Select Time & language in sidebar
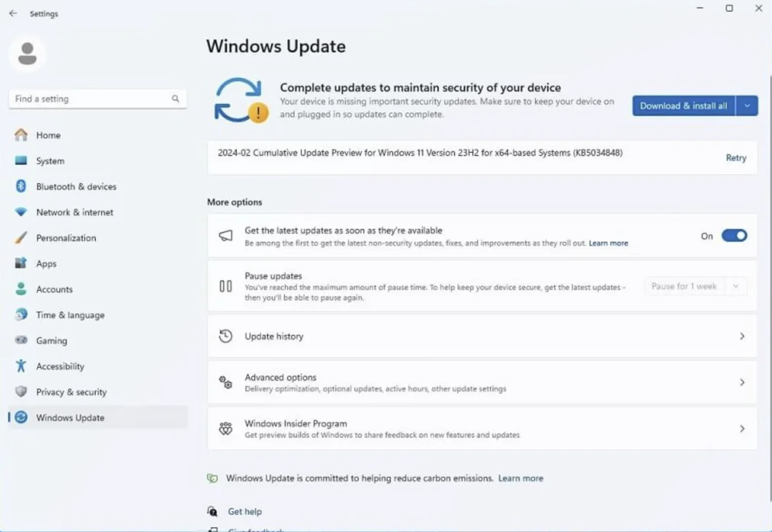 click(x=97, y=314)
